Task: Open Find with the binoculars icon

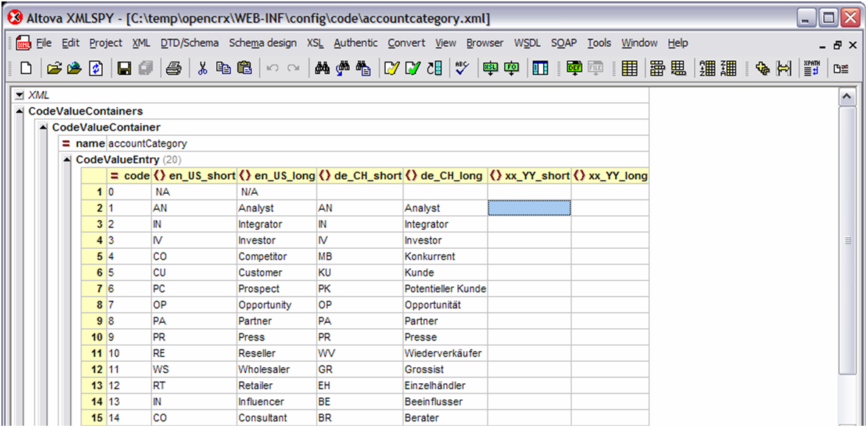Action: [322, 68]
